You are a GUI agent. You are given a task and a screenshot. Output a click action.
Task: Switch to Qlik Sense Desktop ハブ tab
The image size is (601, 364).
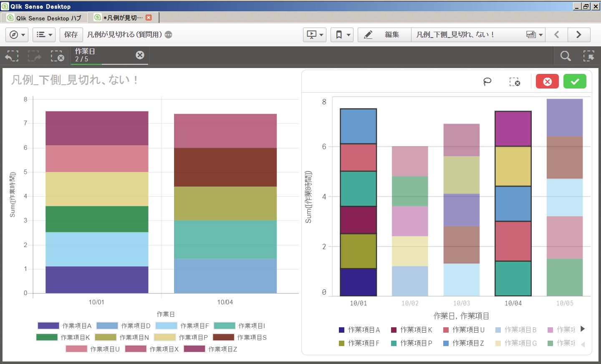pos(44,18)
